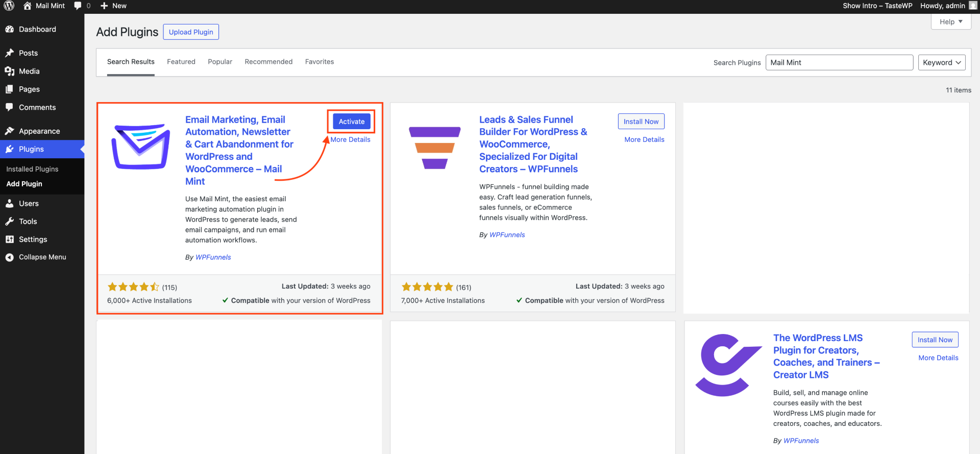Activate the Mail Mint plugin

coord(352,122)
